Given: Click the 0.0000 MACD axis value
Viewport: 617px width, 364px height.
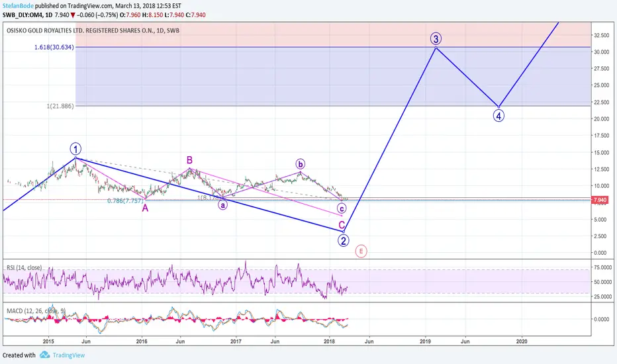Looking at the screenshot, I should pos(601,319).
